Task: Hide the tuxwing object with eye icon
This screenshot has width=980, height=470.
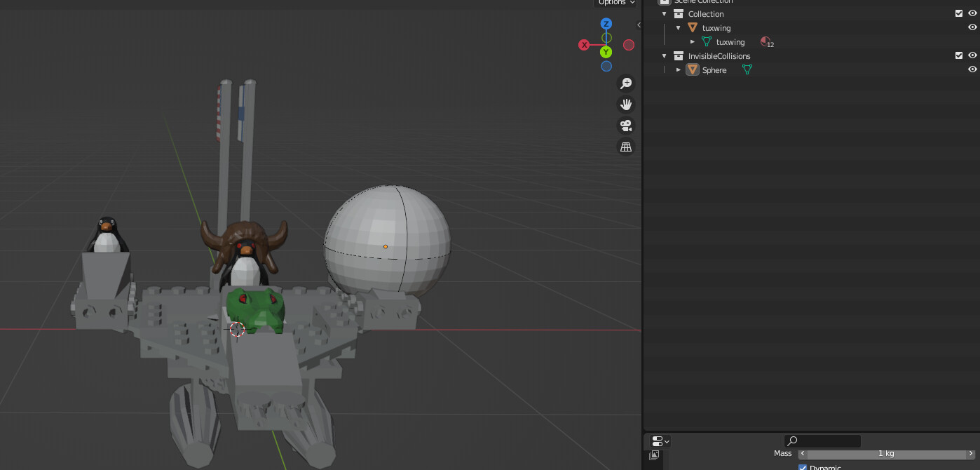Action: coord(972,27)
